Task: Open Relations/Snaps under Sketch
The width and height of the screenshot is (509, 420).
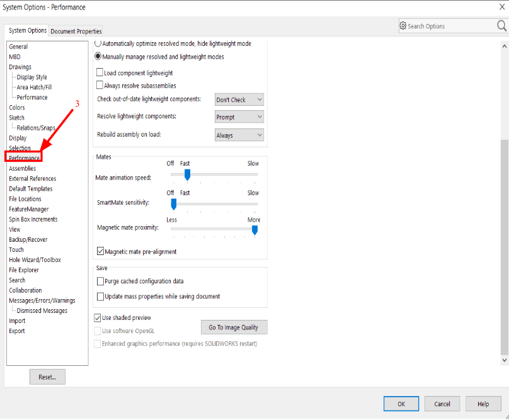Action: click(36, 128)
